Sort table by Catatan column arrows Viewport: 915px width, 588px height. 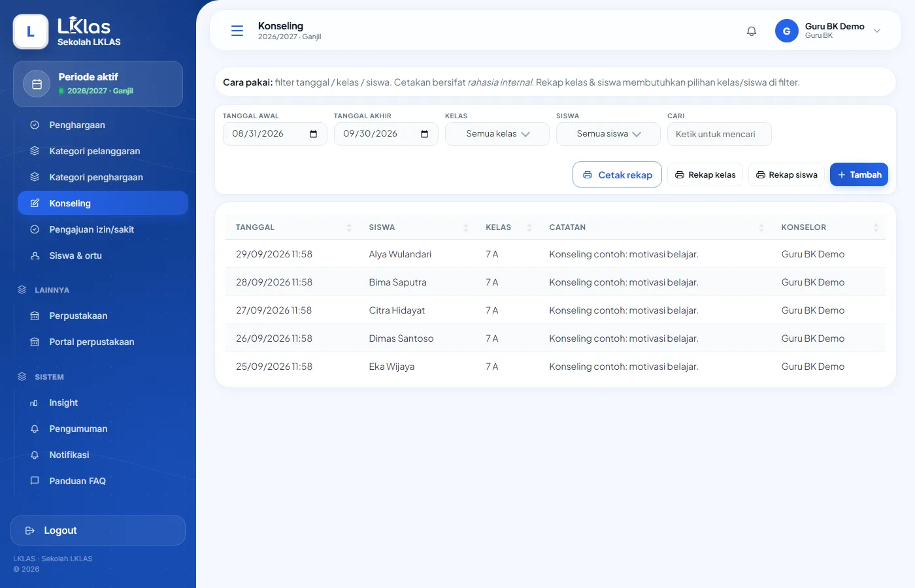(761, 227)
